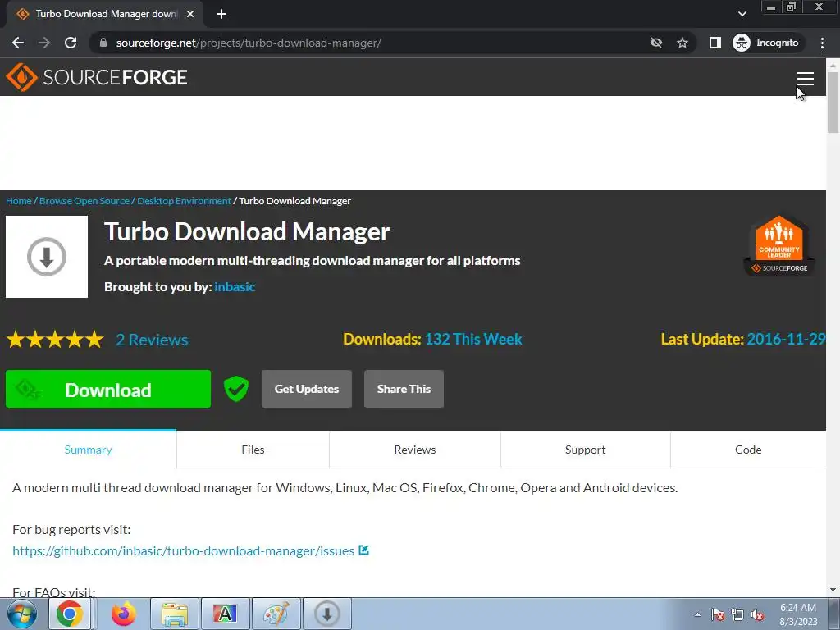The image size is (840, 630).
Task: View site info via the lock icon
Action: click(103, 43)
